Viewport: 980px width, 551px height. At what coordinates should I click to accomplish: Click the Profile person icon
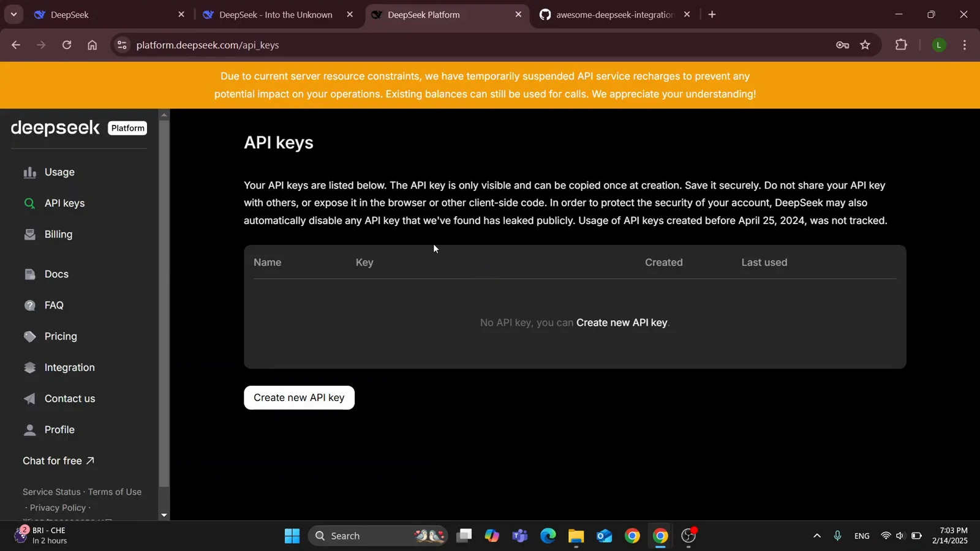pyautogui.click(x=29, y=430)
